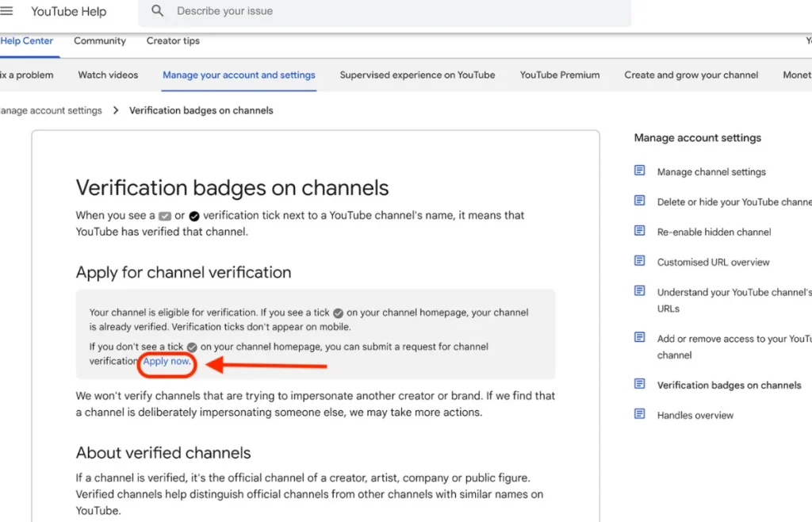This screenshot has height=522, width=812.
Task: Go to Manage account settings breadcrumb
Action: click(51, 110)
